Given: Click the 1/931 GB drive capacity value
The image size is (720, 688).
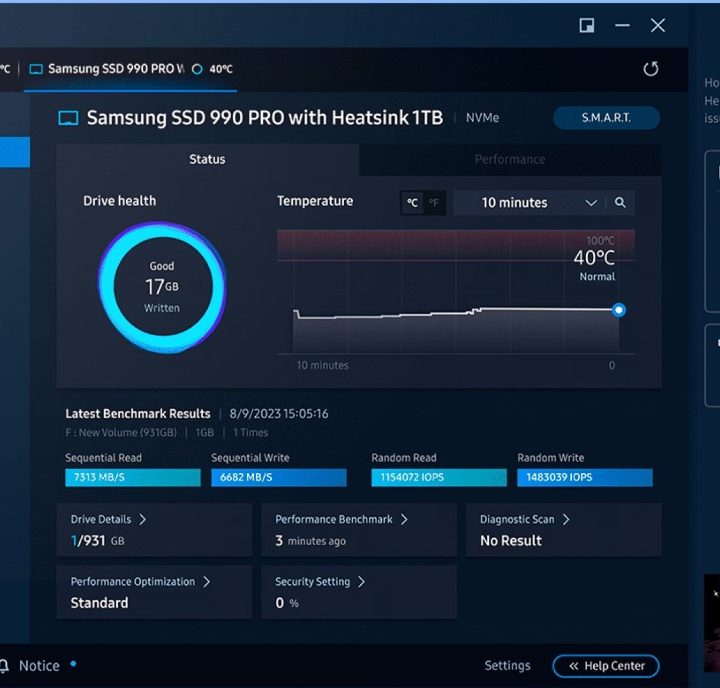Looking at the screenshot, I should (97, 541).
